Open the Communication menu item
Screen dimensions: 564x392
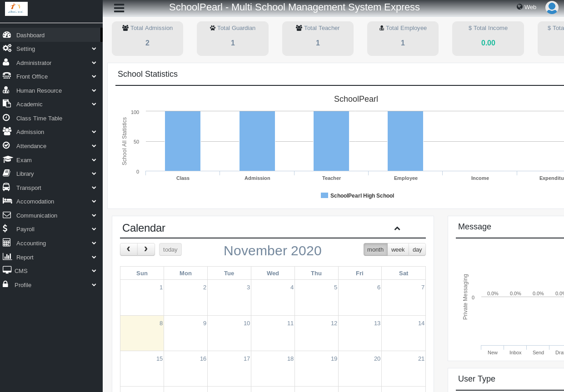coord(37,215)
